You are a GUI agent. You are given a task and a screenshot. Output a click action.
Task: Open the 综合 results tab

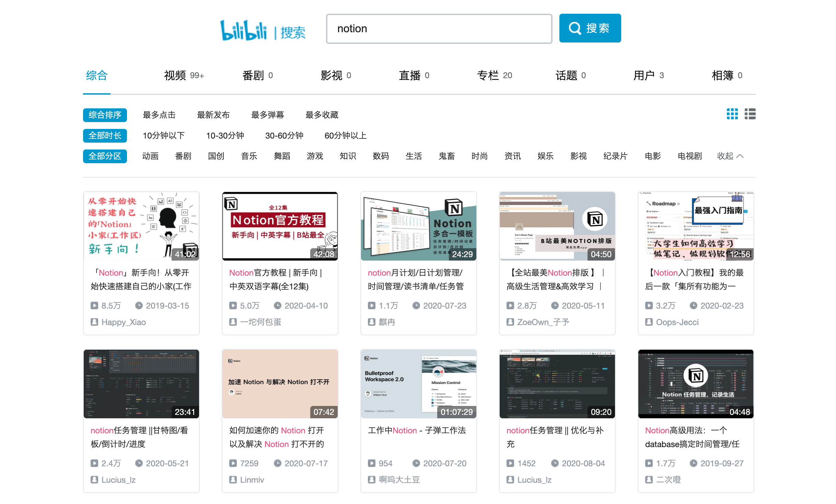[x=97, y=75]
